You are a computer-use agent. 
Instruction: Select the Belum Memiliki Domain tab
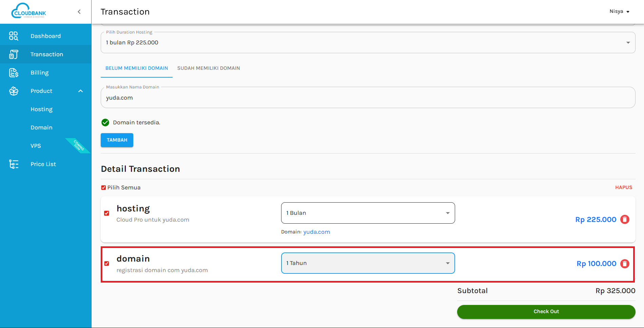(x=137, y=68)
